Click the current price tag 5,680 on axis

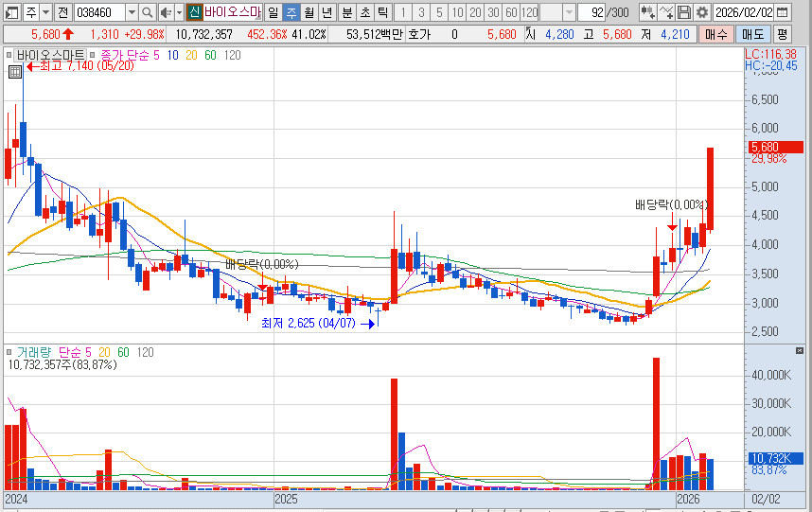(775, 147)
